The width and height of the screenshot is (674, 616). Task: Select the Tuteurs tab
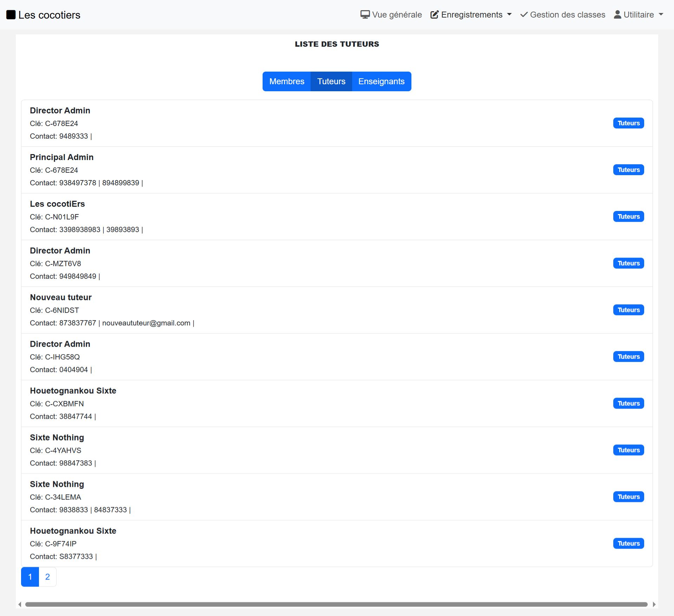click(x=331, y=81)
